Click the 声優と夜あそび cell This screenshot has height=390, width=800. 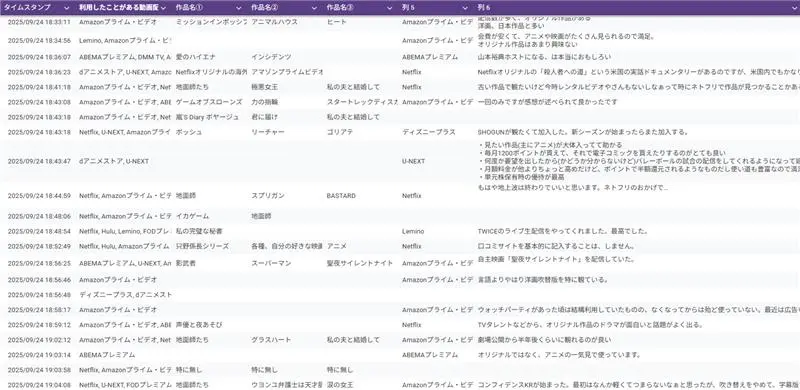[x=199, y=325]
